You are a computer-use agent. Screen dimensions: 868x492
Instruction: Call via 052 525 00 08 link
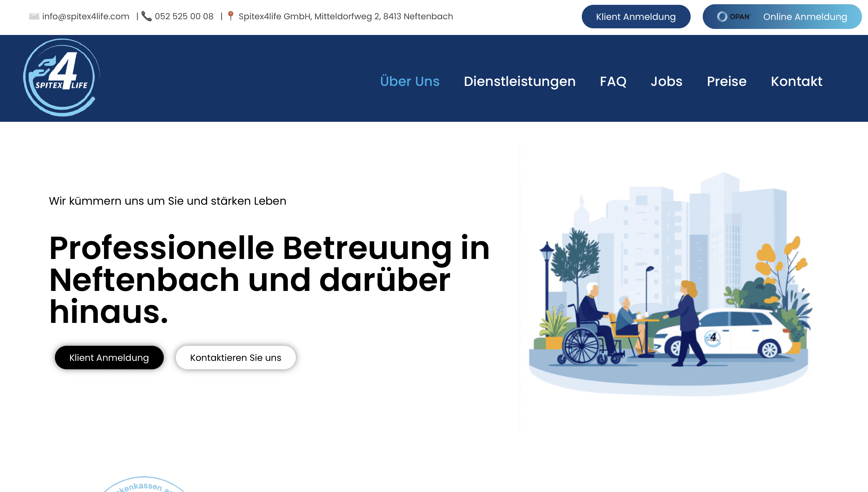184,16
